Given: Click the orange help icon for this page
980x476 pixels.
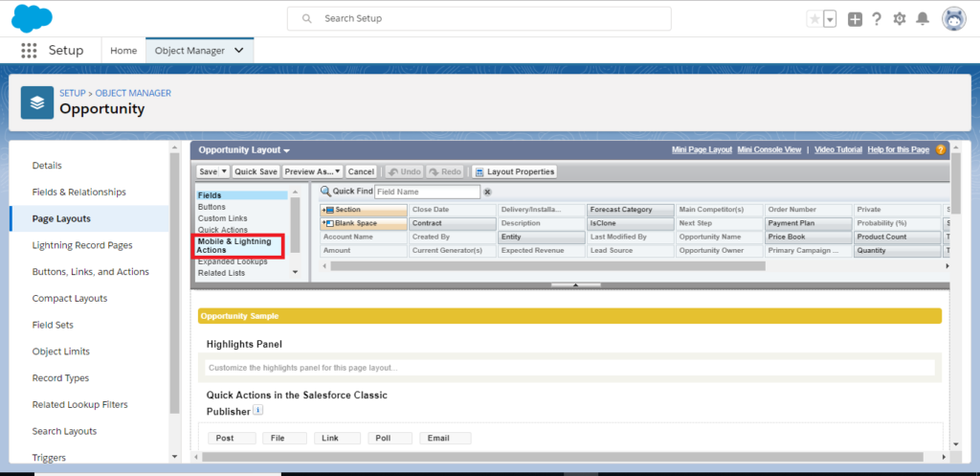Looking at the screenshot, I should click(x=940, y=150).
